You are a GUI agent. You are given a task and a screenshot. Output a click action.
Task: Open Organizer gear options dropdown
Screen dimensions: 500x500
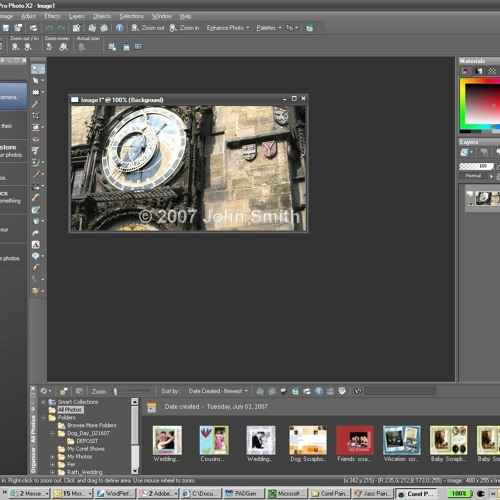click(46, 391)
